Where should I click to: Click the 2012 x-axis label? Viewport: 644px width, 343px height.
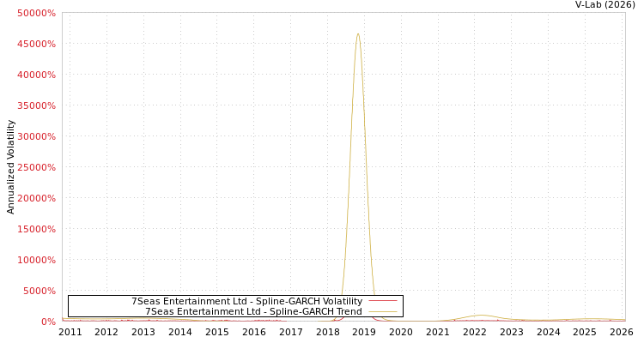[106, 332]
